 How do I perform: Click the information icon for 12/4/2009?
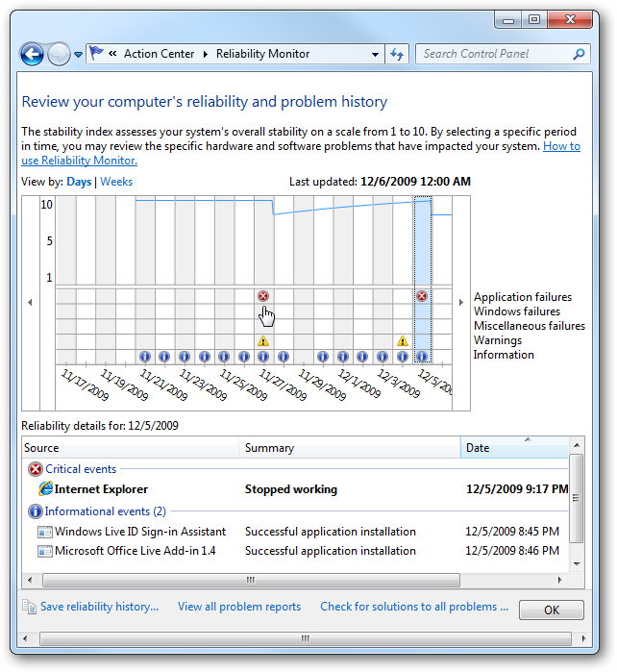point(403,357)
